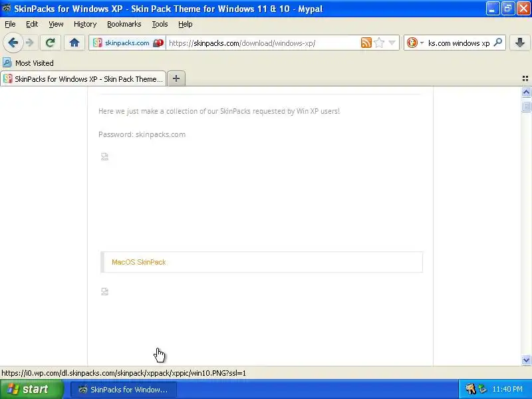This screenshot has width=532, height=399.
Task: Open the MacOS SkinPack link
Action: pos(139,262)
